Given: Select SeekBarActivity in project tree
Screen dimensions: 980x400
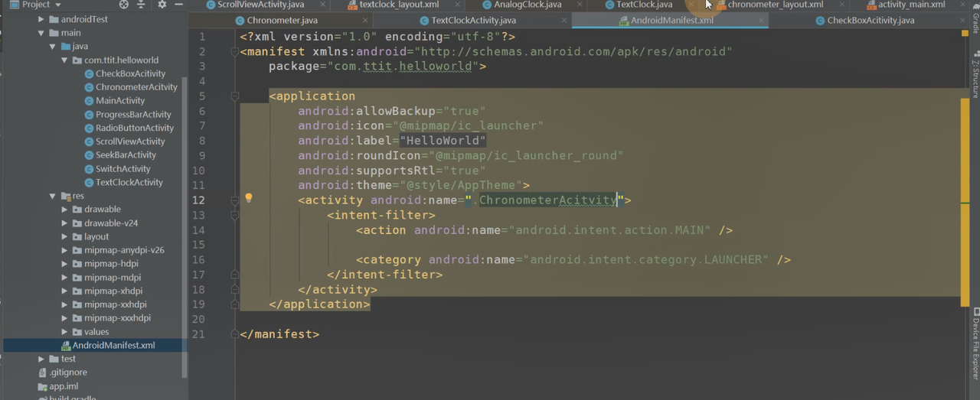Looking at the screenshot, I should pyautogui.click(x=126, y=155).
